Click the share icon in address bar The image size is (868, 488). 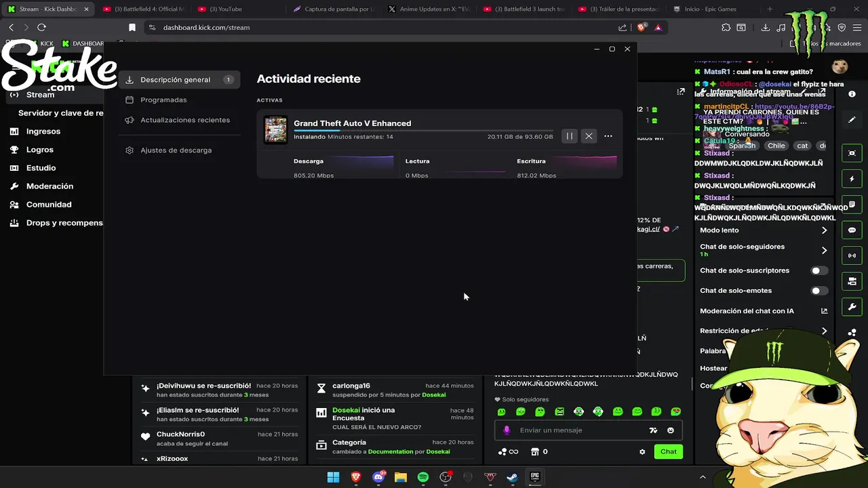623,27
